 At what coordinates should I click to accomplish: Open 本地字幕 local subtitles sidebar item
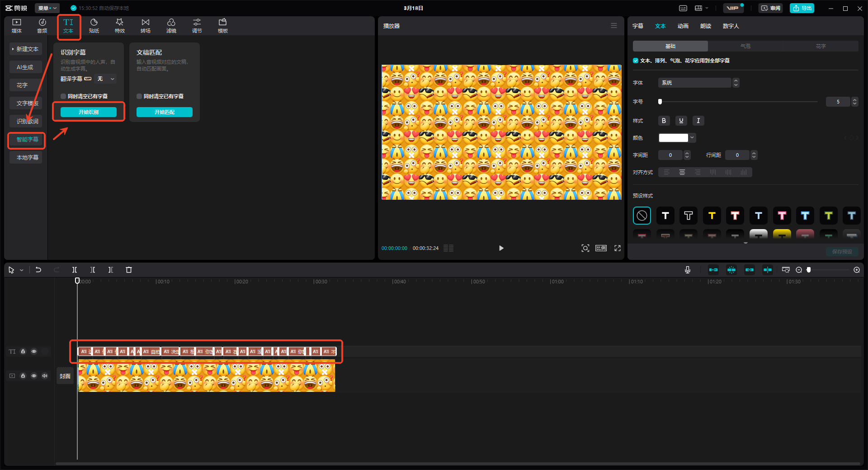tap(26, 157)
